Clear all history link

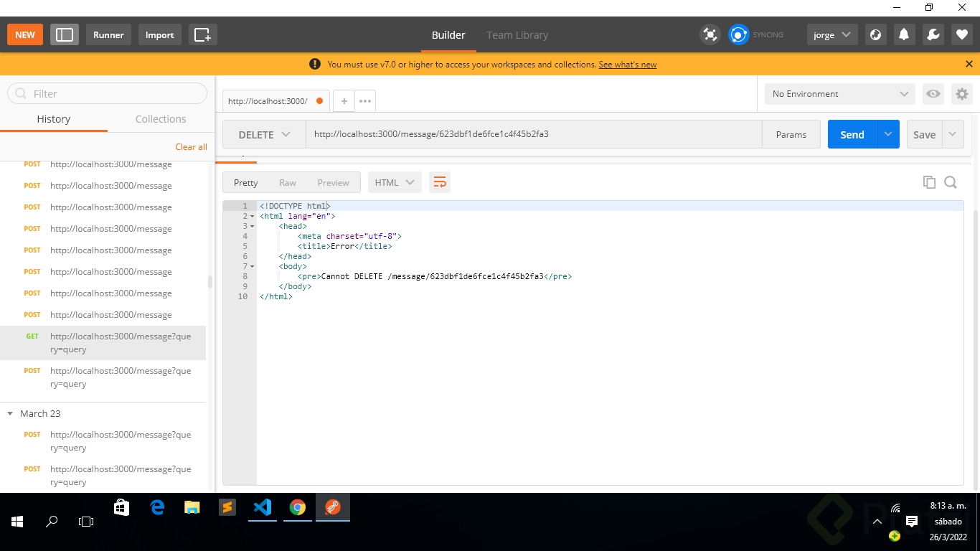[x=191, y=146]
